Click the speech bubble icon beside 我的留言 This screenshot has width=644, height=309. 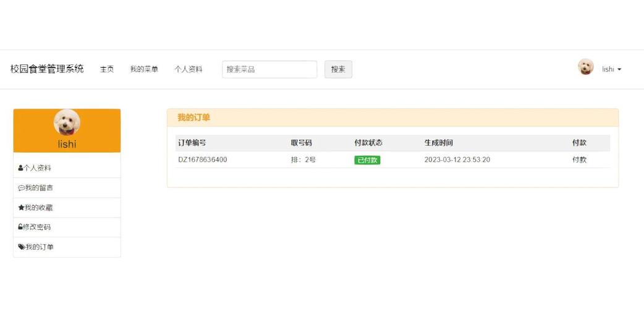22,188
